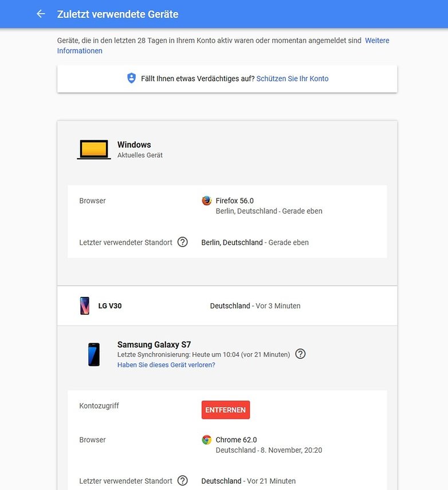Click the Chrome browser icon
Viewport: 448px width, 490px height.
206,440
